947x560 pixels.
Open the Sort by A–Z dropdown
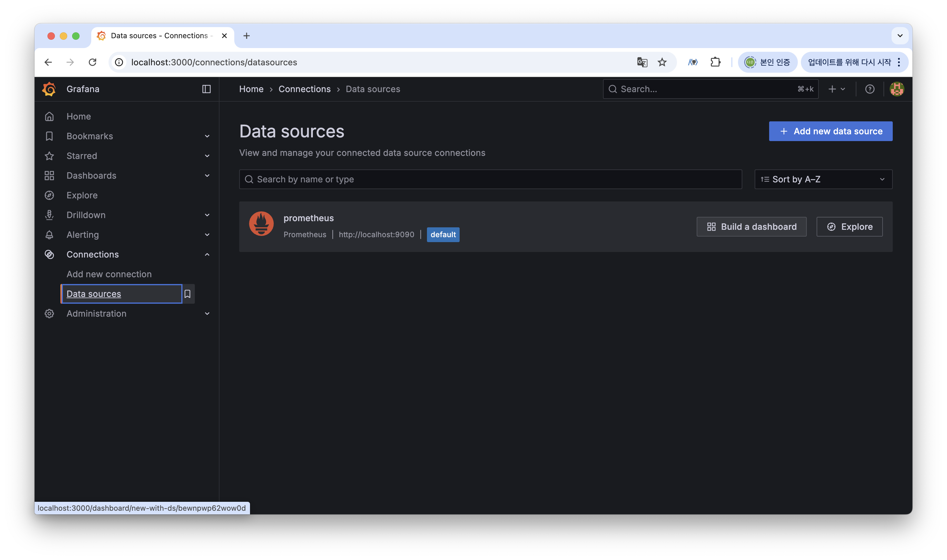pyautogui.click(x=823, y=179)
